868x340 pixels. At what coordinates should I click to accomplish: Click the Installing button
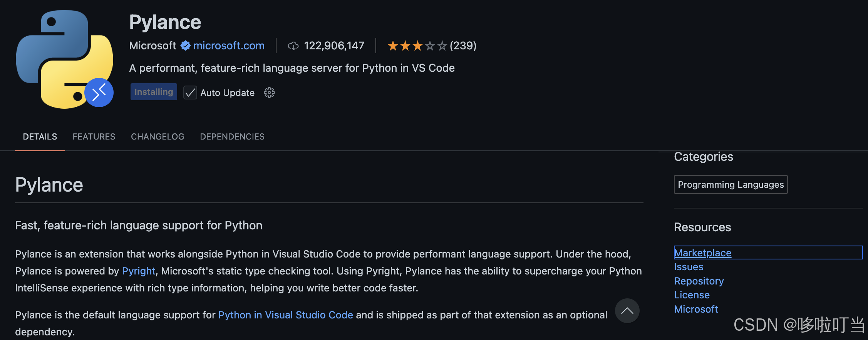coord(154,92)
